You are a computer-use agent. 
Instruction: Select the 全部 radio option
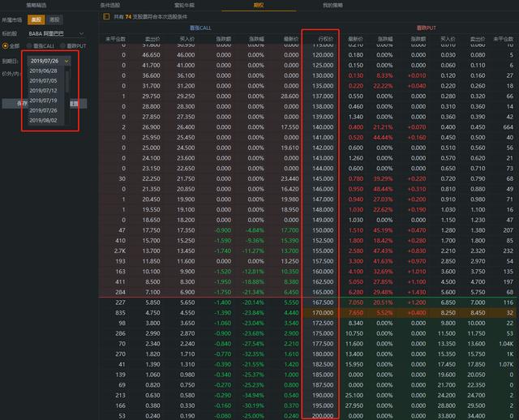click(x=11, y=45)
